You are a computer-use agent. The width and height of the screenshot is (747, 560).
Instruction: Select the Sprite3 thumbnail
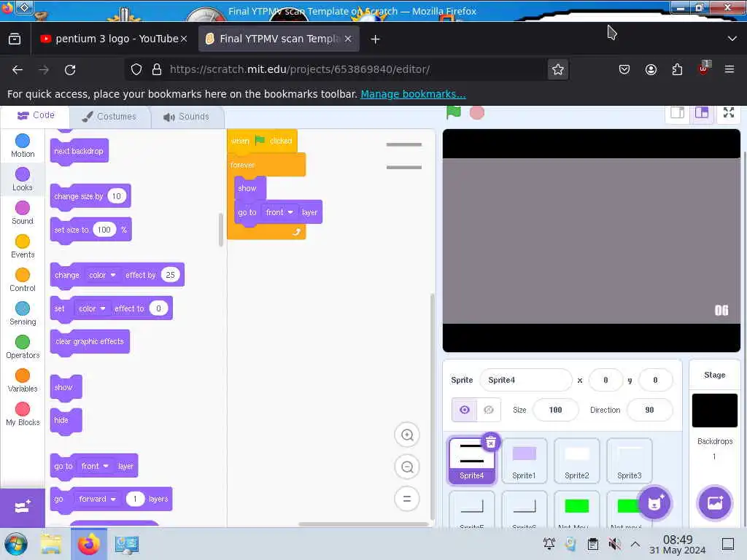[629, 461]
